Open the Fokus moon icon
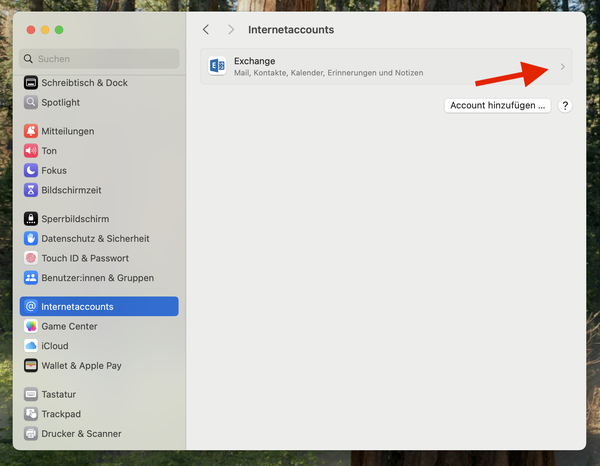The height and width of the screenshot is (466, 600). tap(31, 170)
